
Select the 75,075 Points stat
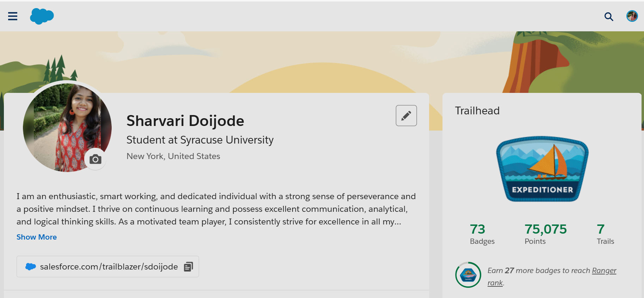[545, 234]
